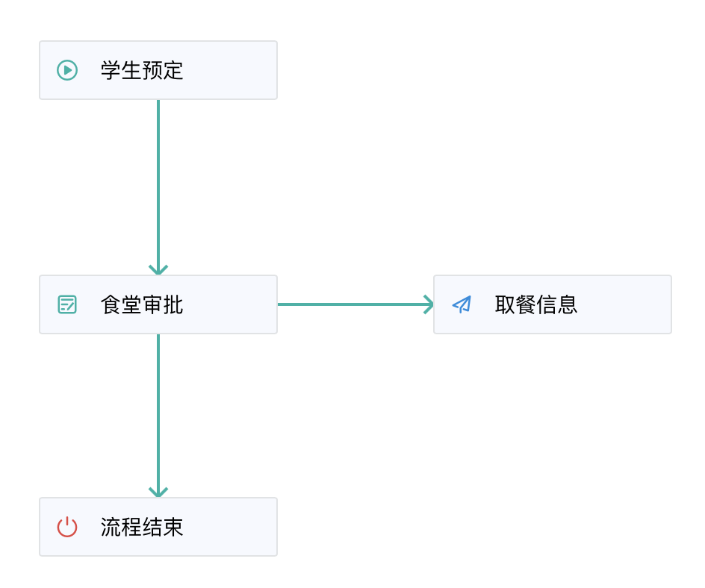
Task: Click blank canvas area above the 取餐信息 node
Action: [x=553, y=164]
